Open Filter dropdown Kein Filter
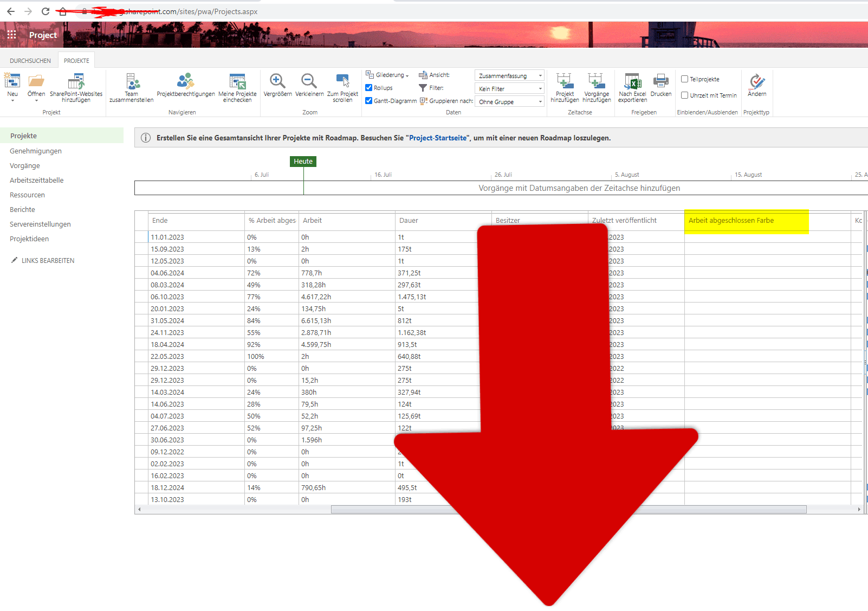This screenshot has height=611, width=868. 509,88
